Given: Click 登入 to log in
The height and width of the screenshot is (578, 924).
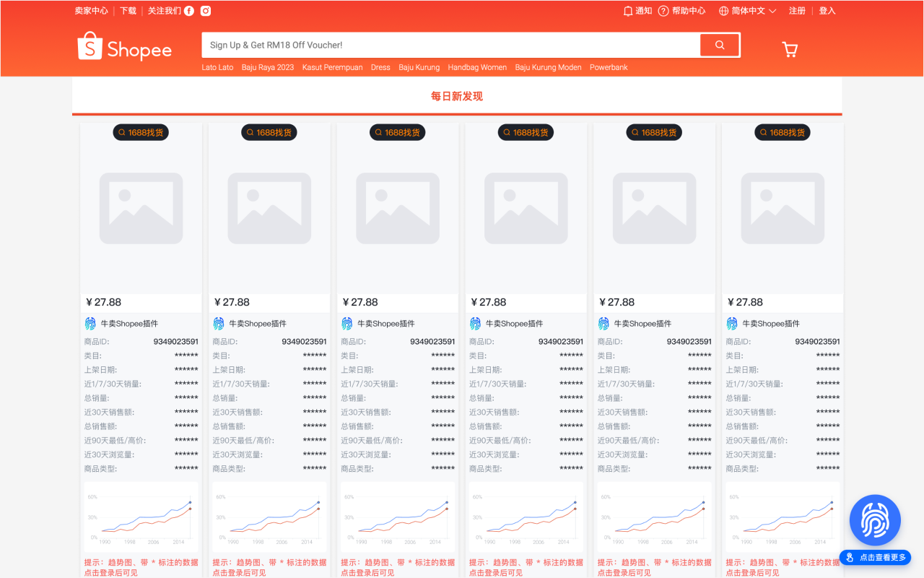Looking at the screenshot, I should point(827,11).
